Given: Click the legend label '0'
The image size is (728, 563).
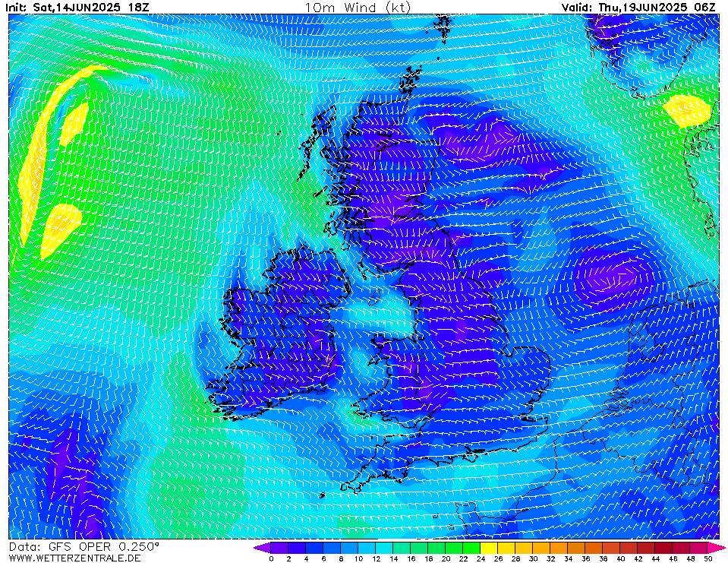Looking at the screenshot, I should pos(271,558).
